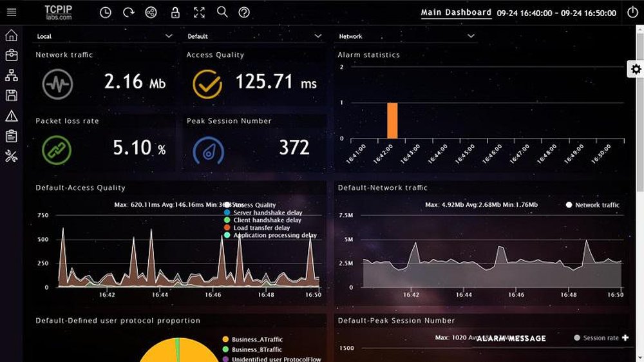Toggle Server handshake delay legend series
This screenshot has width=644, height=362.
[263, 213]
